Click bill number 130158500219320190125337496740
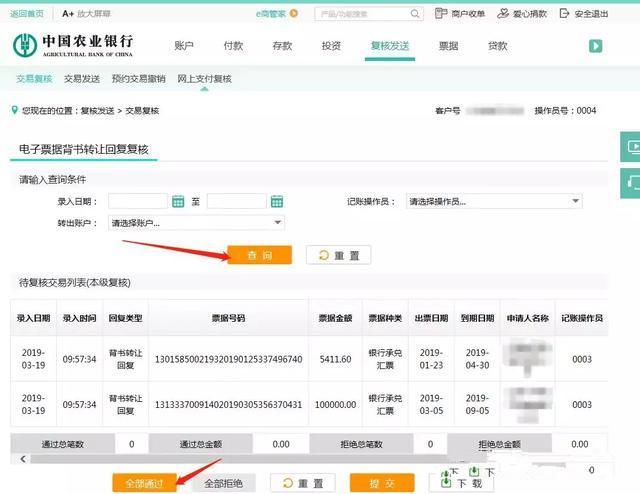The height and width of the screenshot is (494, 640). [x=229, y=359]
